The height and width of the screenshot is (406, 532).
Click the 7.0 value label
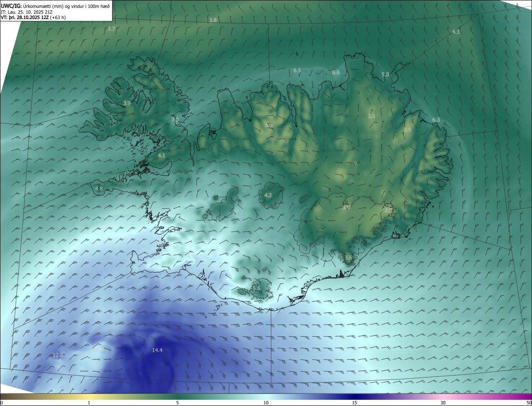(175, 120)
